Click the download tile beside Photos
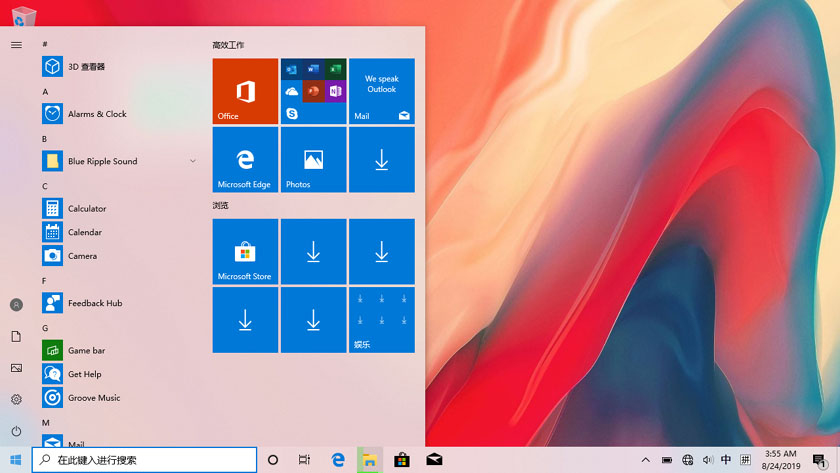840x473 pixels. [381, 160]
